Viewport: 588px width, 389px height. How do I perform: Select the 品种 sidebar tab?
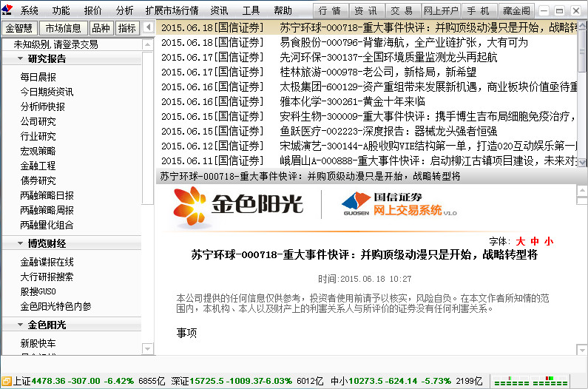coord(101,28)
